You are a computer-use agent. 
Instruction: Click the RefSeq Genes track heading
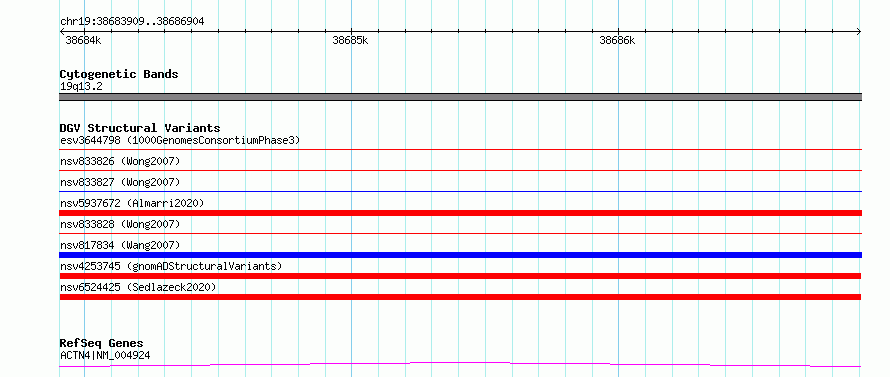pos(101,344)
